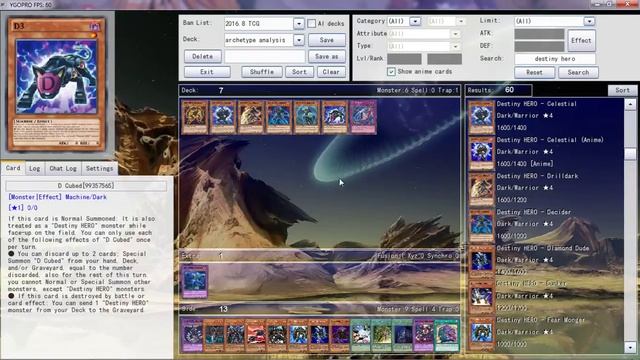Viewport: 640px width, 360px height.
Task: Click the Destiny HERO - Decider thumbnail
Action: pos(481,226)
